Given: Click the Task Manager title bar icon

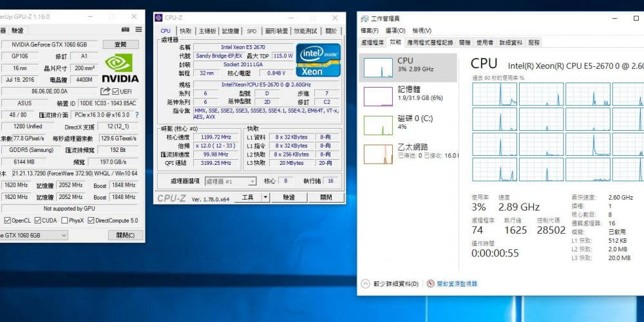Looking at the screenshot, I should [x=365, y=19].
